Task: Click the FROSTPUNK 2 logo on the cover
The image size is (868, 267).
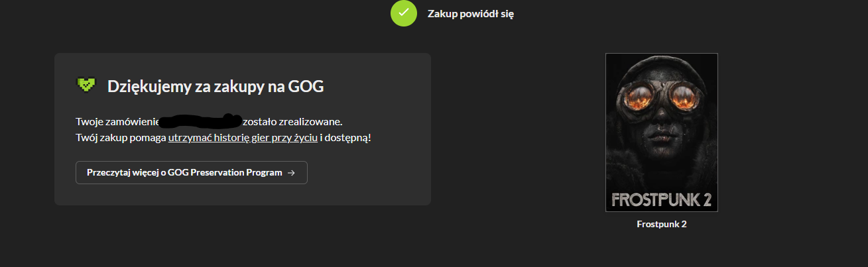Action: click(x=662, y=199)
